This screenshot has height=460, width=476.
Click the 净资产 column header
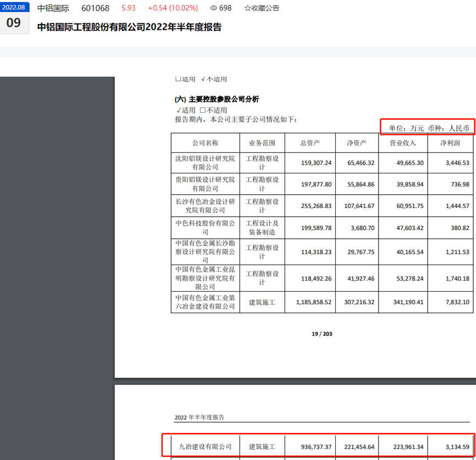click(x=357, y=143)
